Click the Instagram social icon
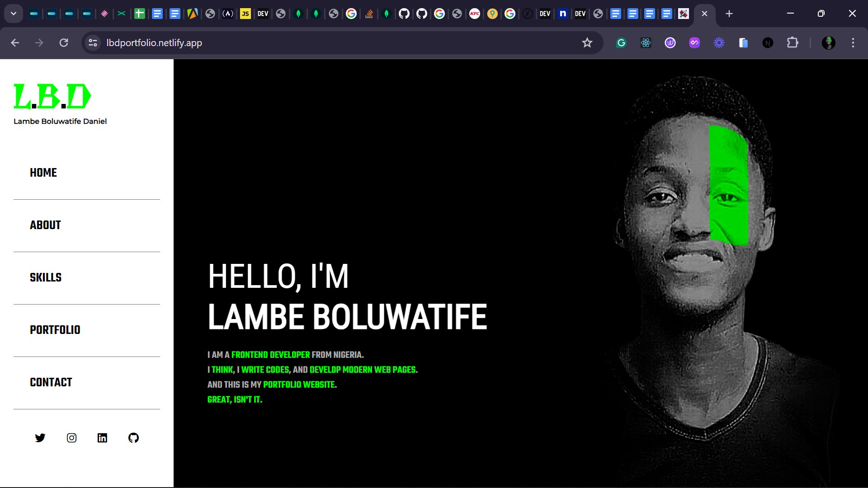The image size is (868, 488). tap(71, 438)
